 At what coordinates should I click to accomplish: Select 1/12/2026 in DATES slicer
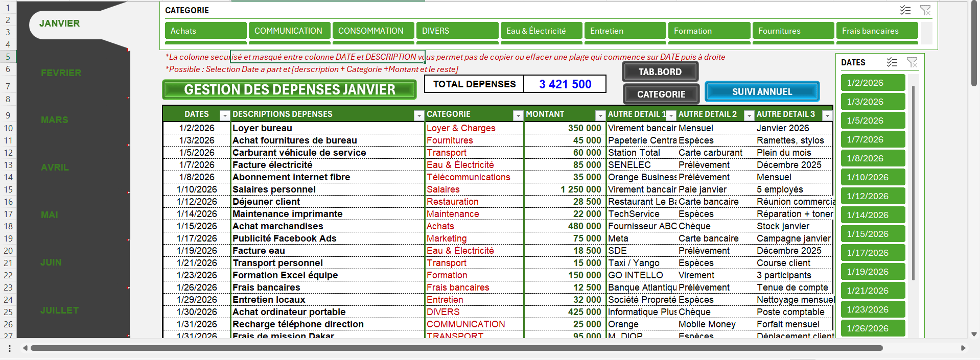873,196
